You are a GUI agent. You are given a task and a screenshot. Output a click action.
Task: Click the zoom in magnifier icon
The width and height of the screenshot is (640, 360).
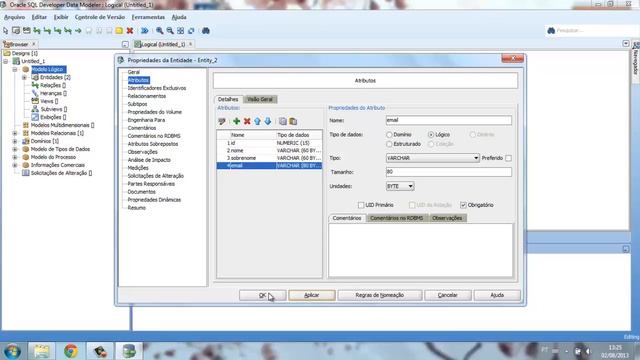coord(160,31)
